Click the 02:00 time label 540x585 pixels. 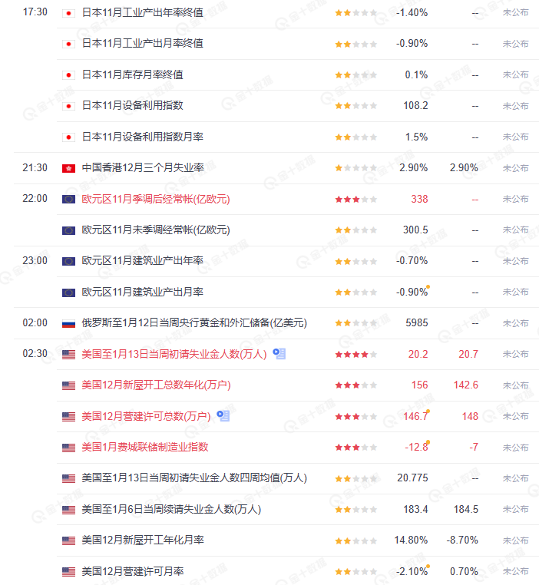coord(35,323)
